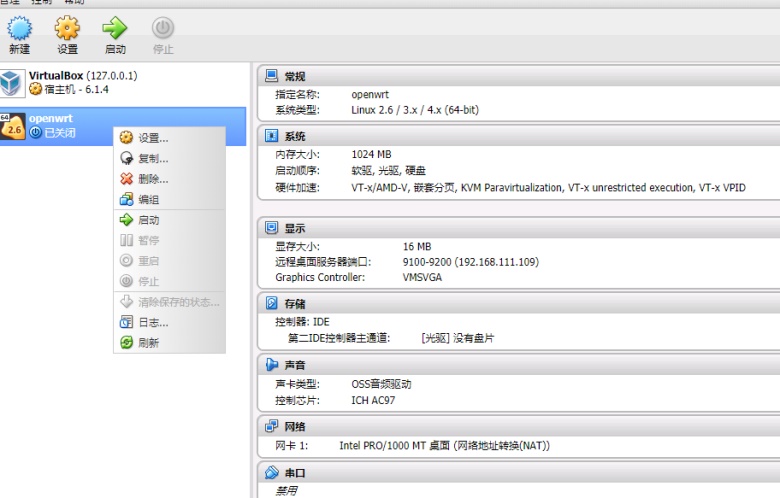Click the greyed 停止 toolbar icon
780x498 pixels.
pyautogui.click(x=163, y=28)
